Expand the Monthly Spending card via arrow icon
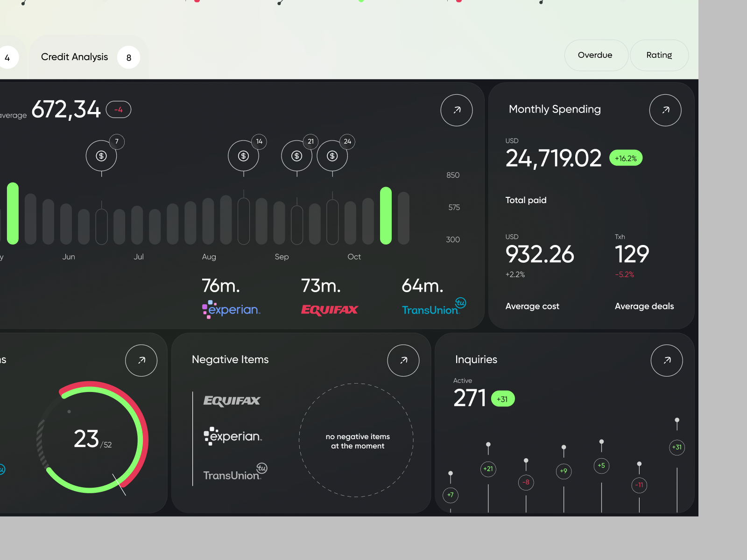 point(665,110)
